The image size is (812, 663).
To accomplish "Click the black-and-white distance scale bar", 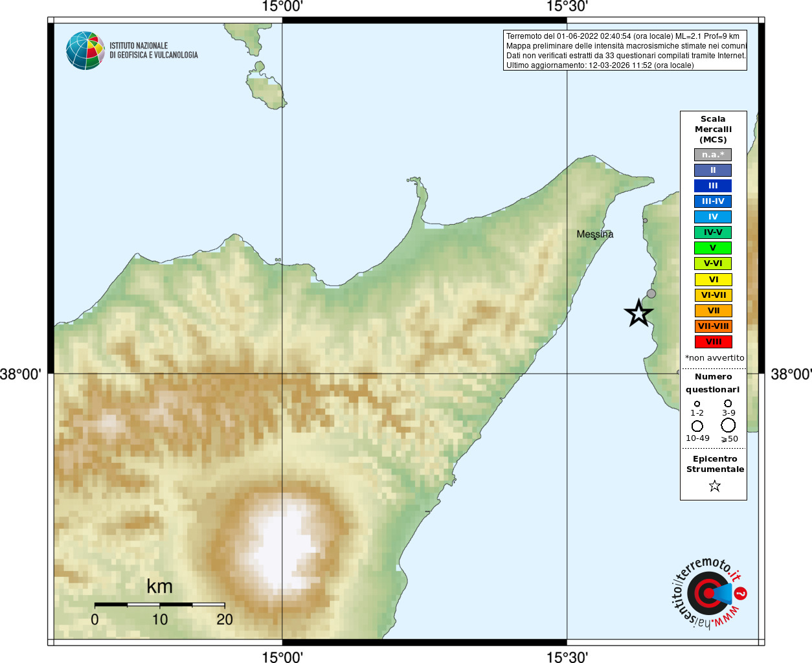I will click(x=160, y=605).
